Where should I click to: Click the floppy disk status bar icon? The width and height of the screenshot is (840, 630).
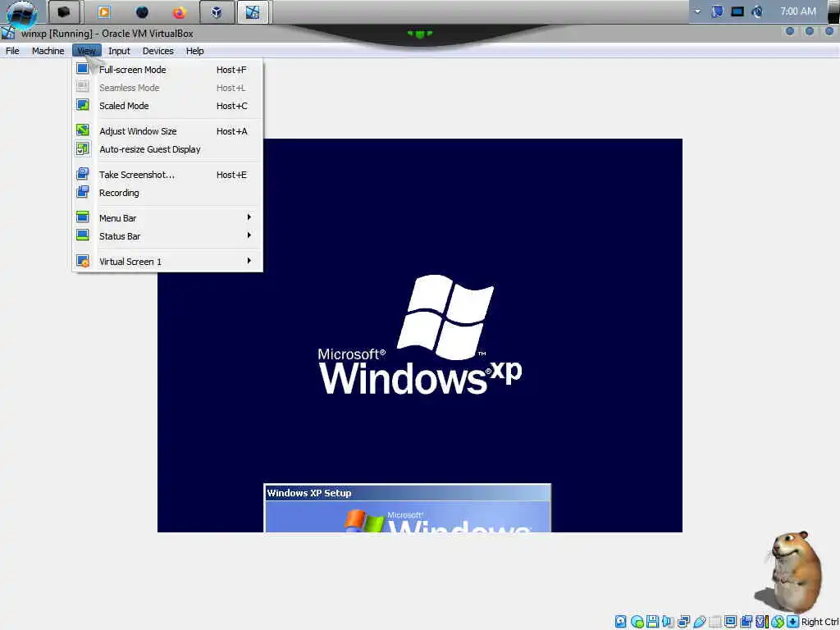(x=652, y=622)
